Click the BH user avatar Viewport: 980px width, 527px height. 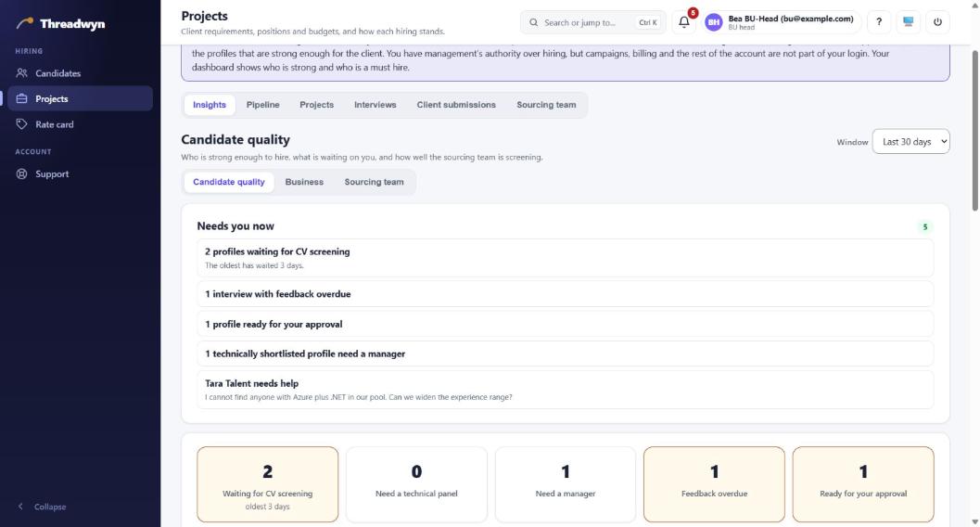click(713, 22)
